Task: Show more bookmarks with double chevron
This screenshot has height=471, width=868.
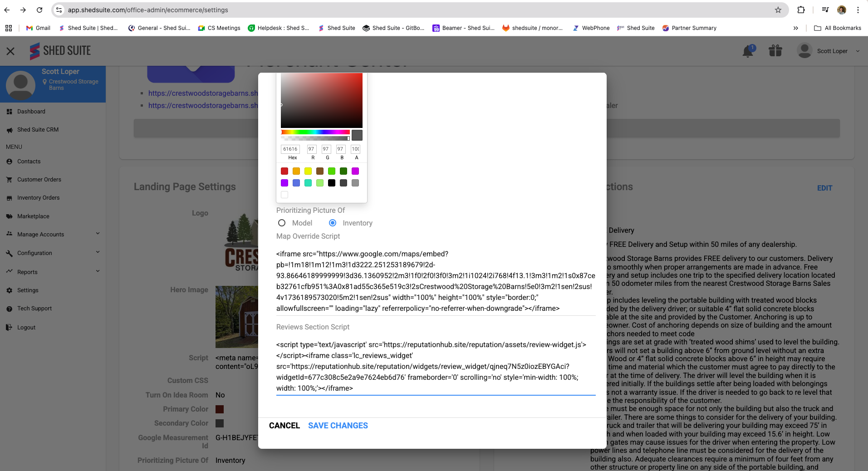Action: [x=795, y=28]
